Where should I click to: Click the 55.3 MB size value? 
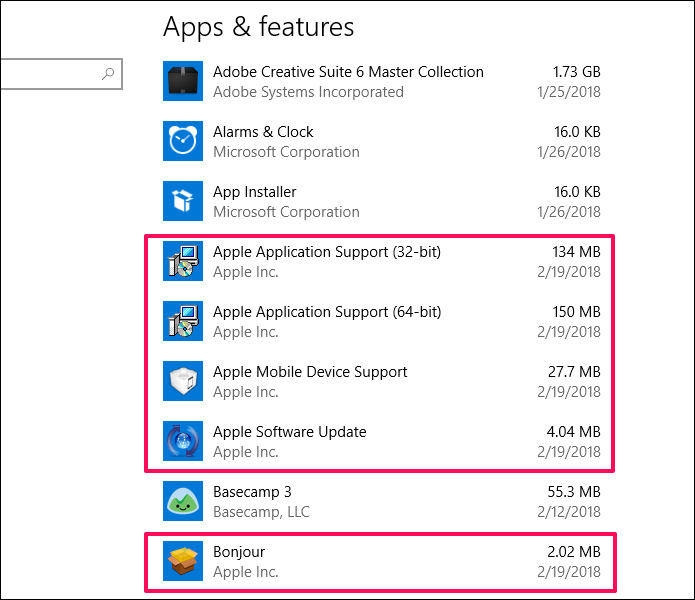(574, 492)
